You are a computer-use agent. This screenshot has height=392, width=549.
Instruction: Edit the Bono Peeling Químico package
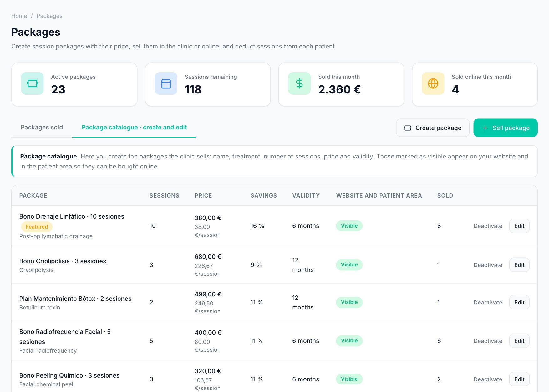click(519, 379)
